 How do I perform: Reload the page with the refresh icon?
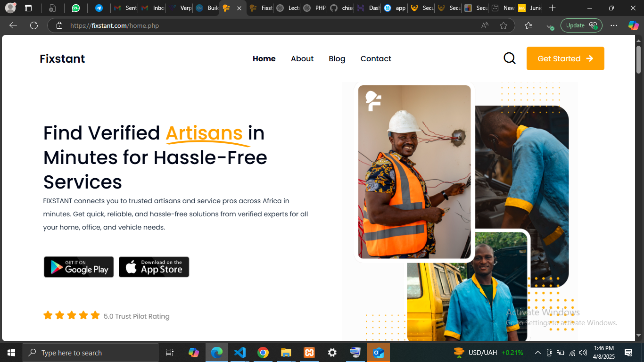coord(34,25)
